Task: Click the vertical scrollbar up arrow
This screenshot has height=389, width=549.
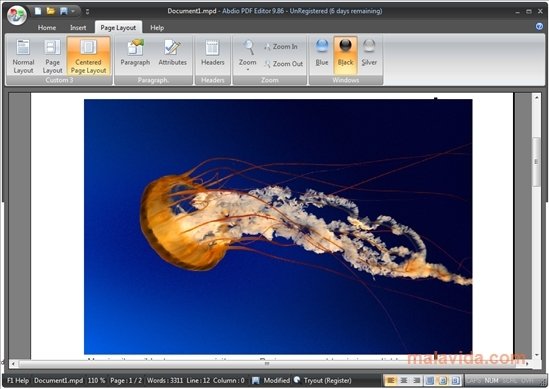Action: tap(536, 97)
